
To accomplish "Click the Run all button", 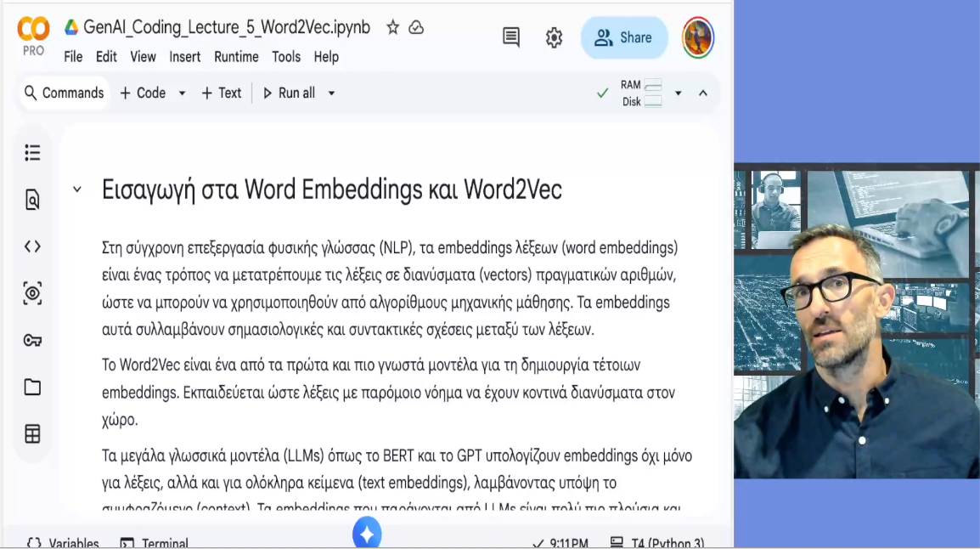I will 288,93.
